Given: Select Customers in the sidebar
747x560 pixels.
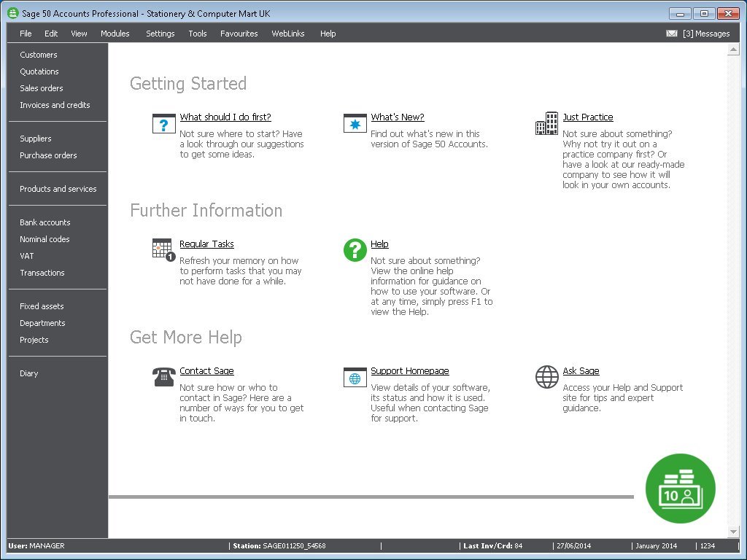Looking at the screenshot, I should (39, 55).
